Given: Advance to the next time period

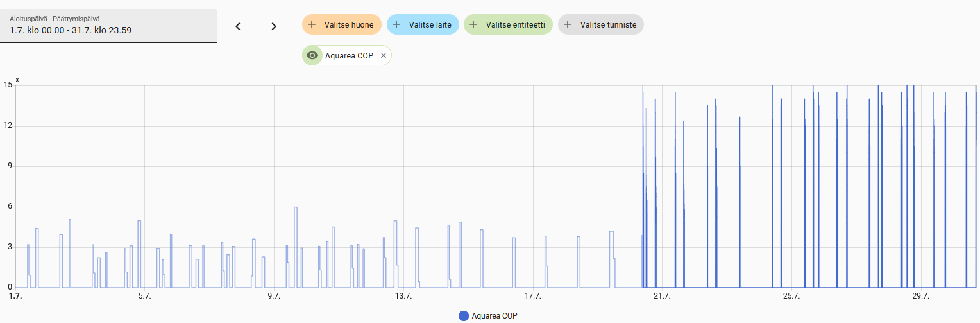Looking at the screenshot, I should click(x=274, y=26).
